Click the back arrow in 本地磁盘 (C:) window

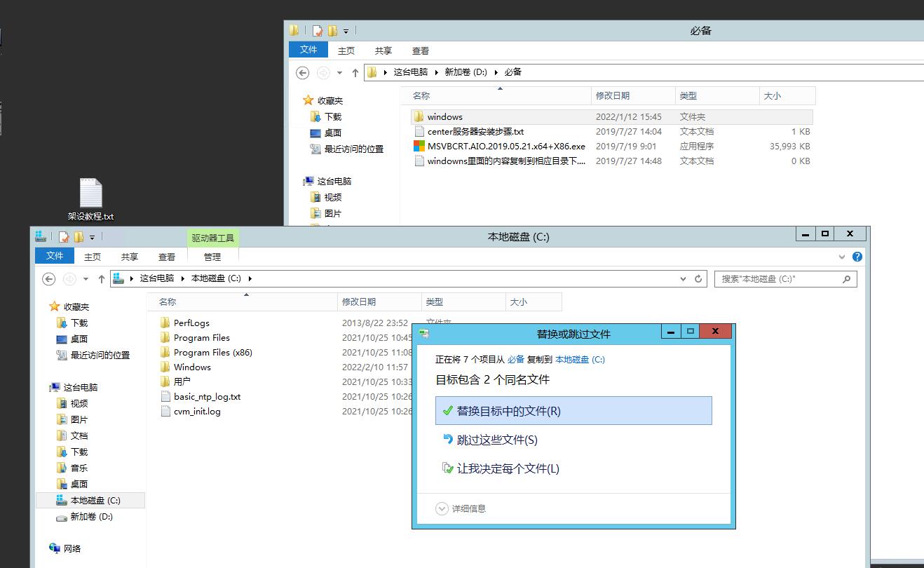pyautogui.click(x=49, y=279)
